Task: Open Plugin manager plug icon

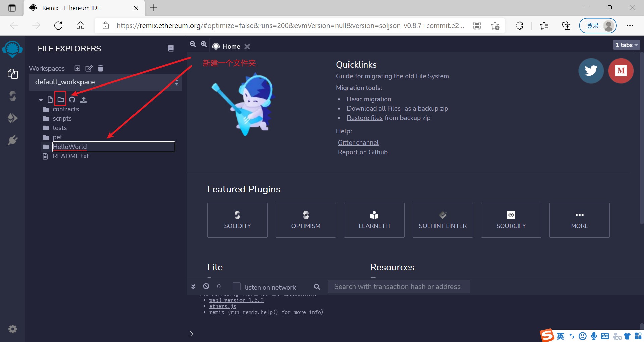Action: tap(13, 140)
